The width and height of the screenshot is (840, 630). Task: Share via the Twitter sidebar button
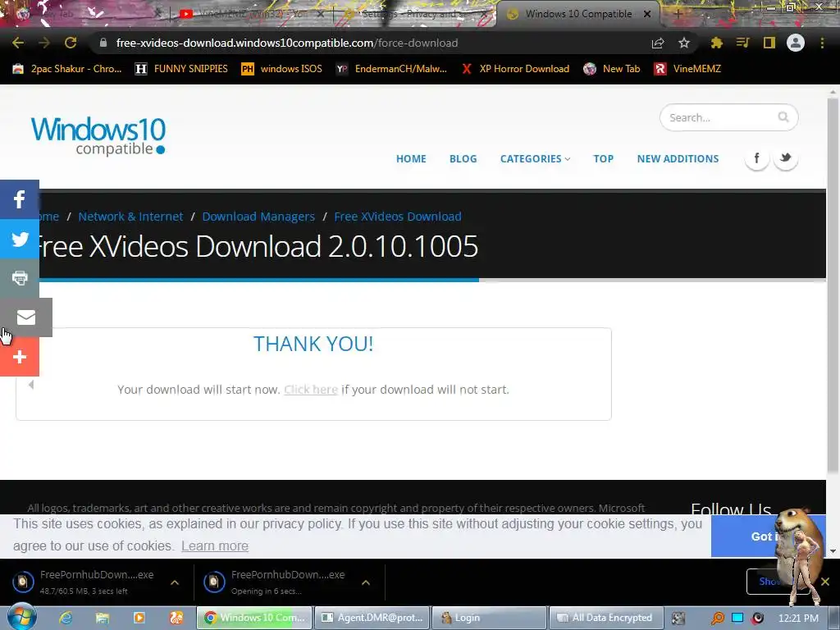[x=20, y=239]
